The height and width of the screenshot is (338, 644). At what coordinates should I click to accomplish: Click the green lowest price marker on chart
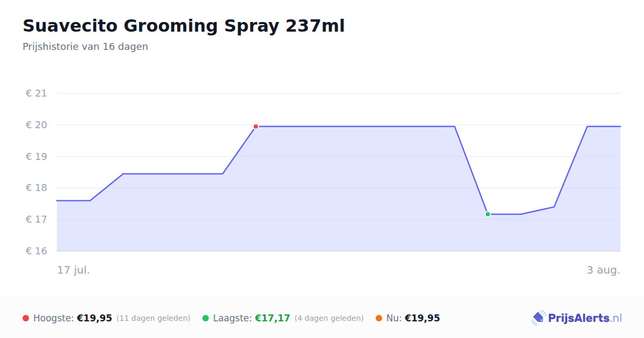(488, 214)
